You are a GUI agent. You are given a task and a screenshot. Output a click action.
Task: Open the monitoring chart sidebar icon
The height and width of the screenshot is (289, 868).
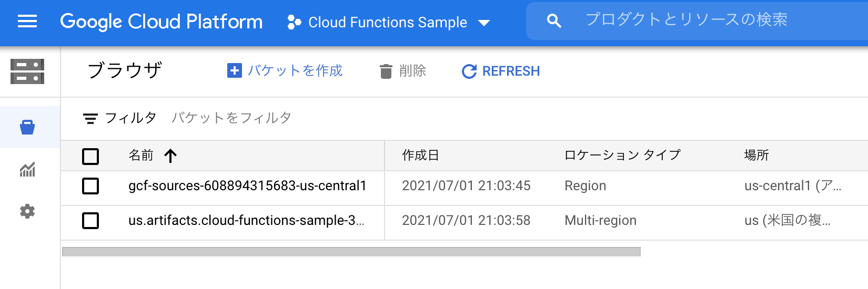(27, 169)
